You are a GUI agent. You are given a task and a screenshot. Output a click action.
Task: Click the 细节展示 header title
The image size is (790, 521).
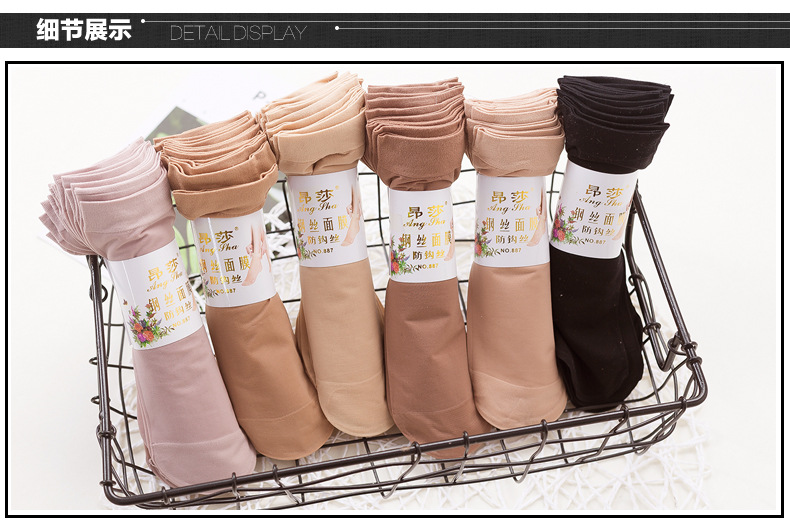click(x=84, y=30)
